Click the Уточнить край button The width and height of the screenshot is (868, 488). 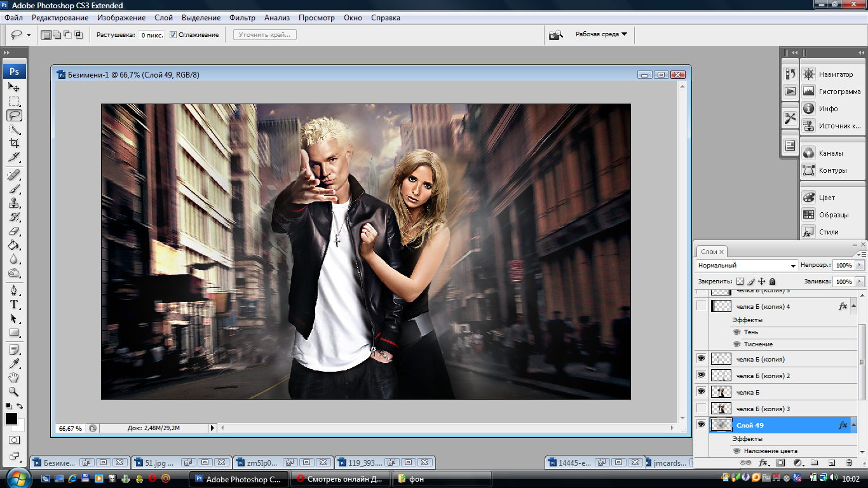pyautogui.click(x=265, y=35)
